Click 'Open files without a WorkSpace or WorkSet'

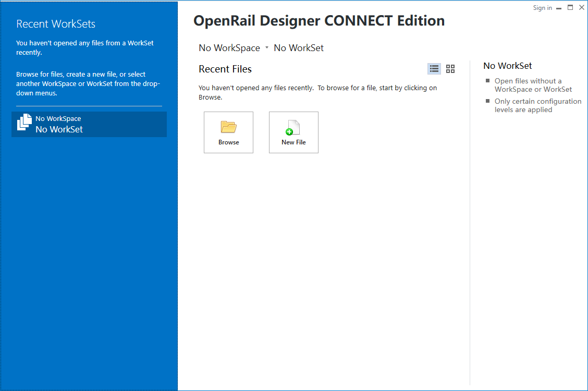tap(533, 85)
